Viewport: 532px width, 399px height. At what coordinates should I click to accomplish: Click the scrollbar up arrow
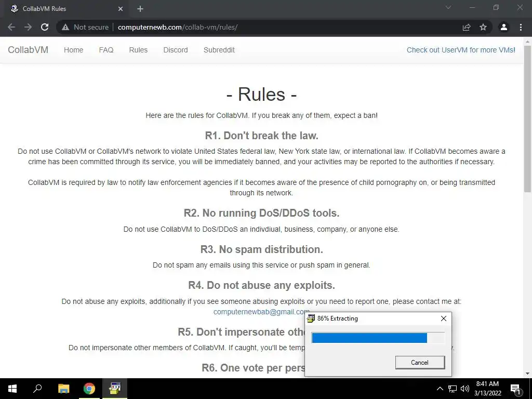[x=527, y=42]
